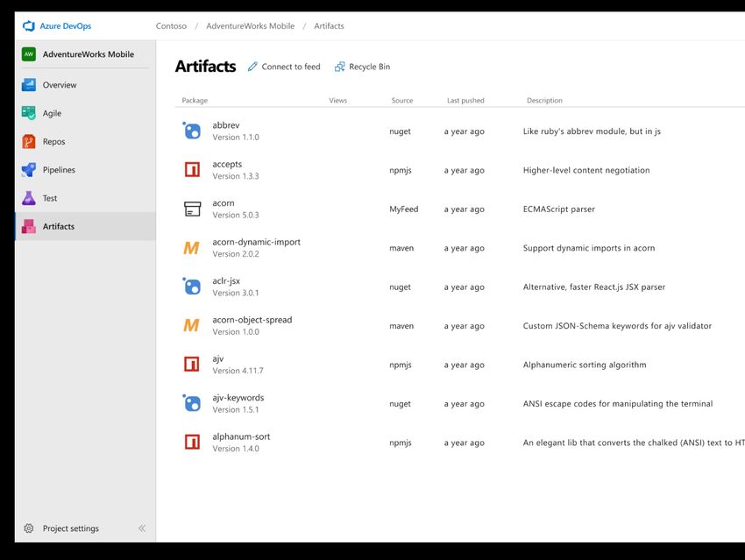This screenshot has height=560, width=745.
Task: Click Version 4.11.7 under ajv
Action: pyautogui.click(x=238, y=371)
